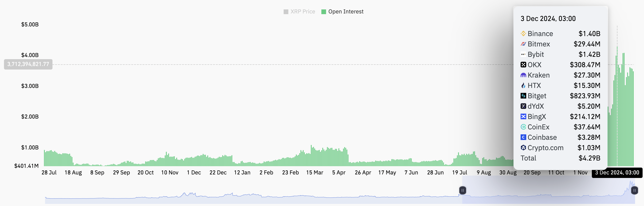
Task: Click the Kraken logo icon
Action: [x=523, y=75]
